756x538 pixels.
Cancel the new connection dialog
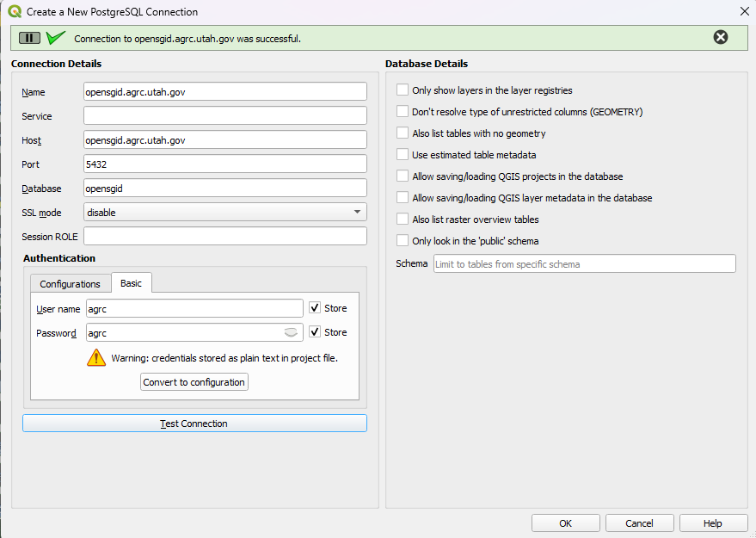click(x=639, y=523)
